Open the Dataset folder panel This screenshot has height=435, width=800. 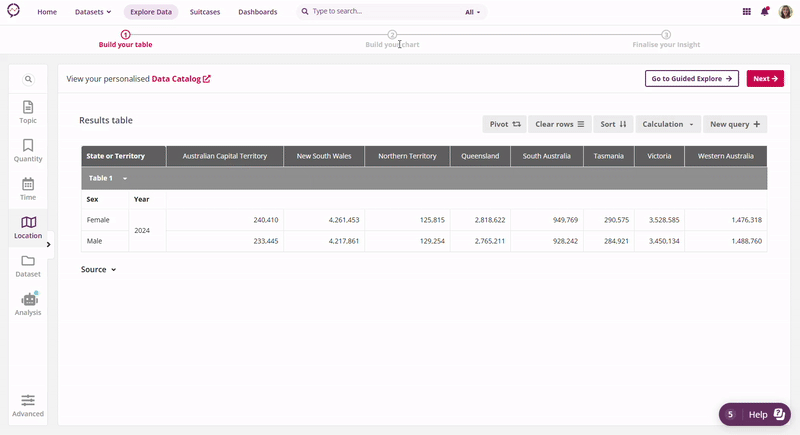[x=28, y=266]
